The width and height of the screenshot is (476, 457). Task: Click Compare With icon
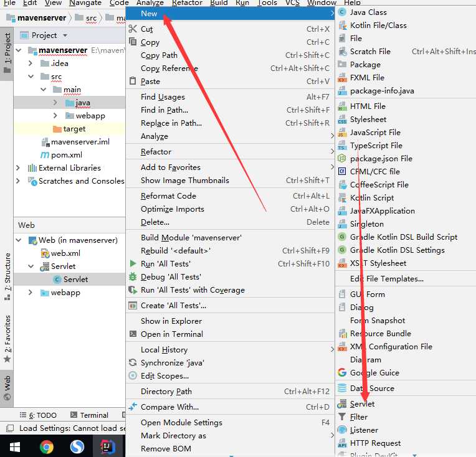click(x=133, y=407)
